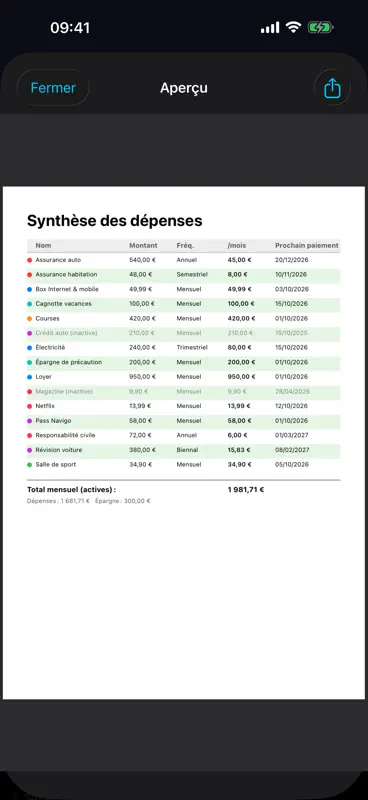Viewport: 368px width, 800px height.
Task: Click the 'Dépenses : 1 681,71 €' summary
Action: pyautogui.click(x=58, y=501)
